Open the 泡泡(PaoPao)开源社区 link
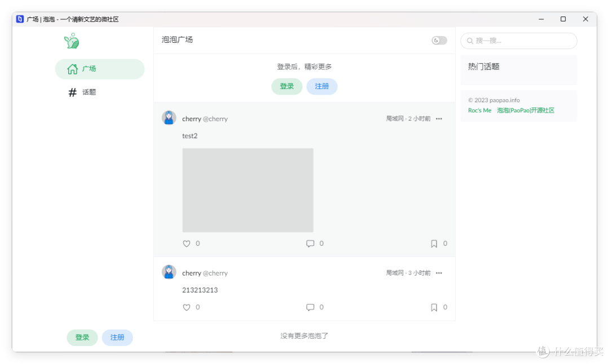The height and width of the screenshot is (364, 609). (526, 110)
